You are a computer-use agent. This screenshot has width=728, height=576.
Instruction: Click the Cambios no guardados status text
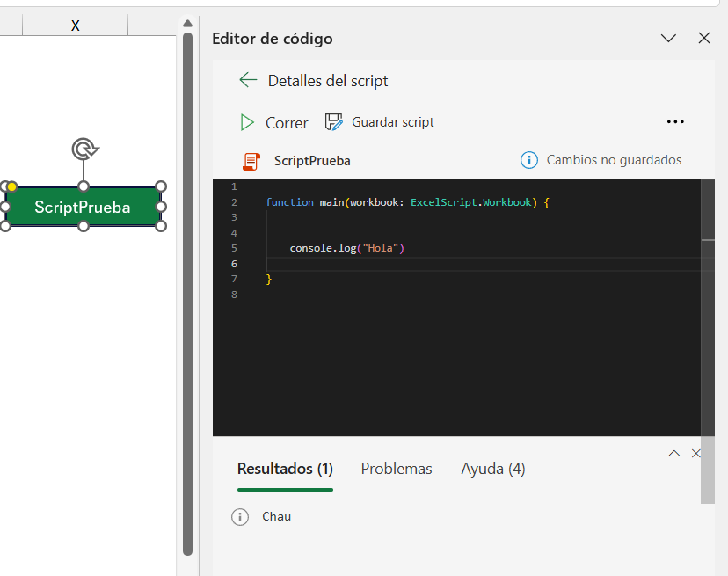[x=614, y=160]
